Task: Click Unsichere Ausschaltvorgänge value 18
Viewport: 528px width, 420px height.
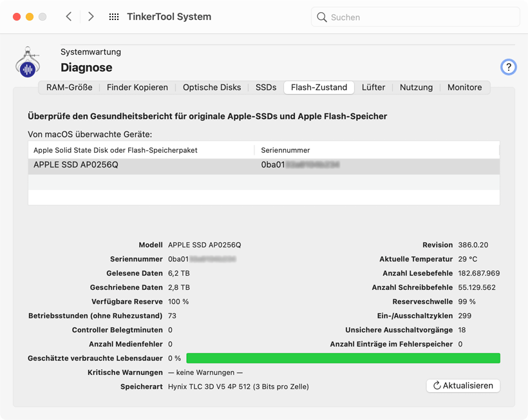Action: point(462,330)
